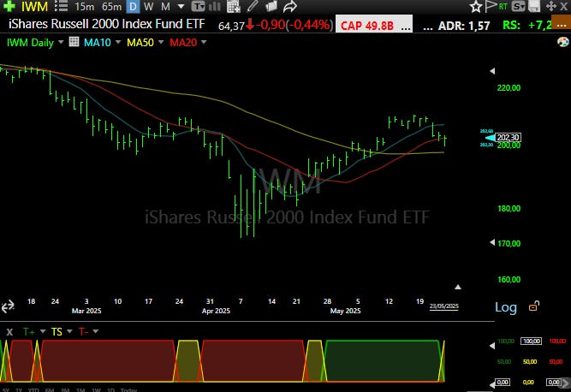Click the CAP 49.8B data box
Screen dimensions: 571x392
coord(374,24)
